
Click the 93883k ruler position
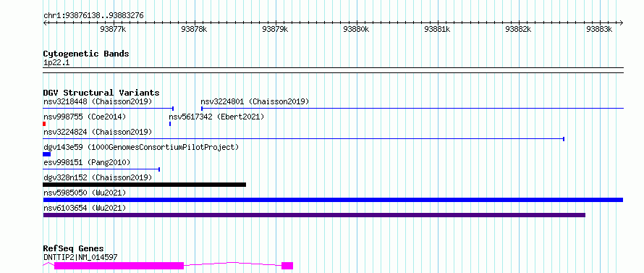599,29
